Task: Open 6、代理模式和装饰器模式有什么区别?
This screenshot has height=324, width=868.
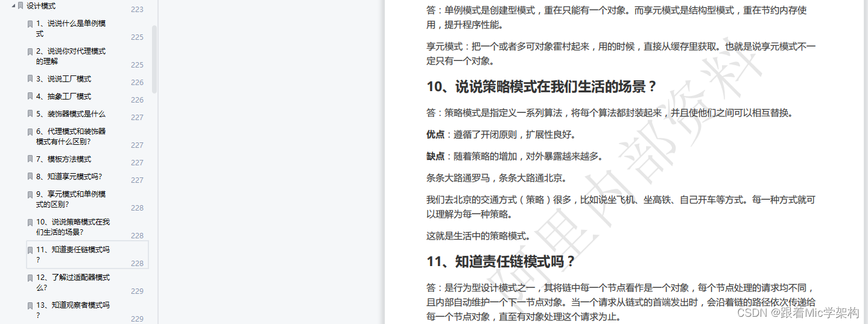Action: click(x=71, y=136)
